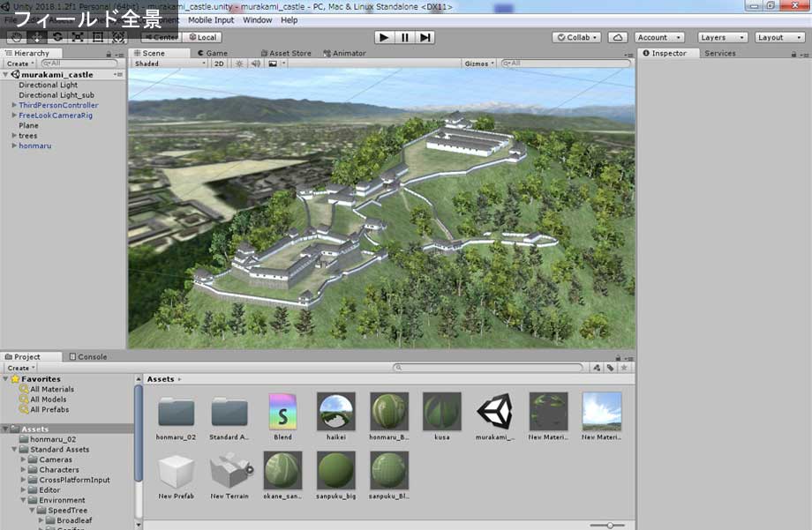Switch to the Asset Store tab
Viewport: 812px width, 530px height.
click(286, 53)
